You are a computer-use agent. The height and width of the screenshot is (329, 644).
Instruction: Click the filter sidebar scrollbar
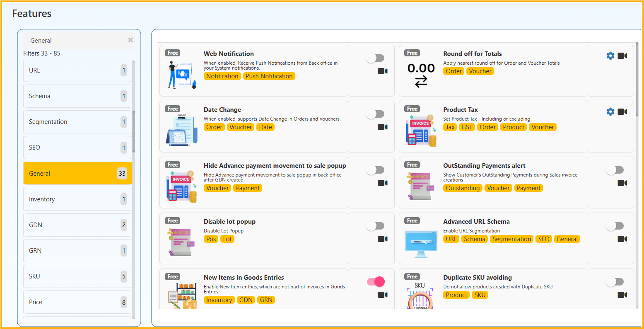[x=133, y=132]
